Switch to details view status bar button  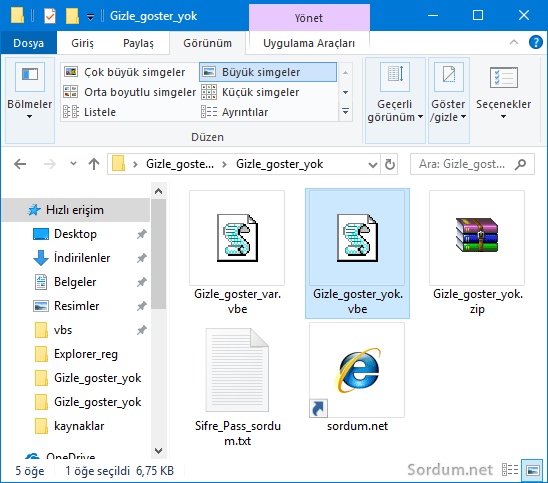pyautogui.click(x=510, y=470)
